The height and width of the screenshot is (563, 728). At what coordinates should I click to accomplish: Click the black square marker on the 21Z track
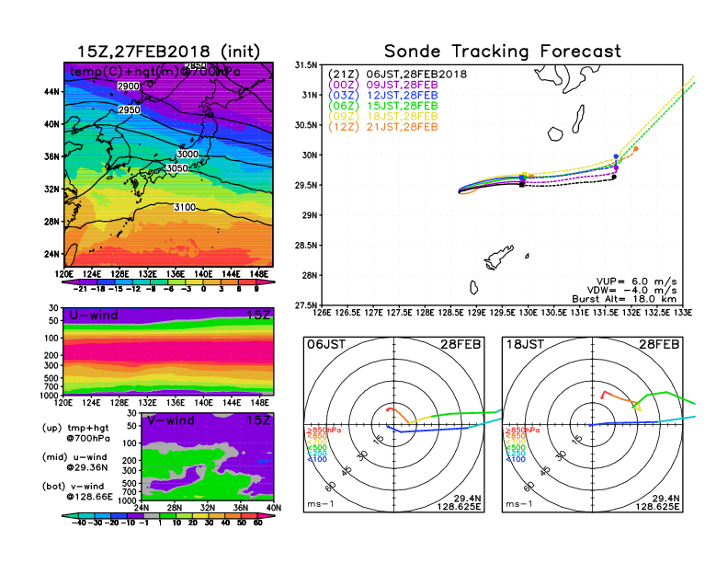click(522, 184)
